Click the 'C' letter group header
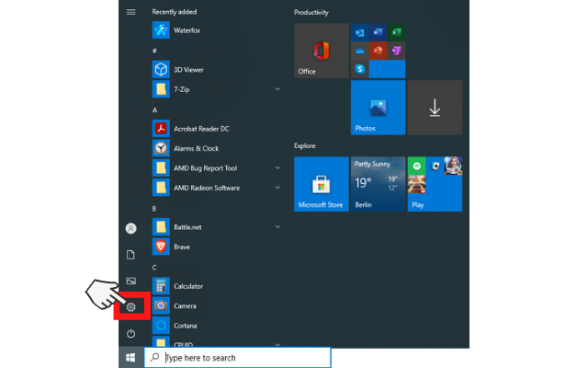 pyautogui.click(x=154, y=268)
